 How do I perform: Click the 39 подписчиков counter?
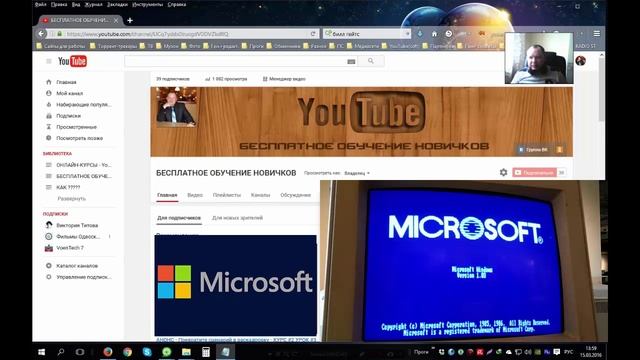point(173,79)
